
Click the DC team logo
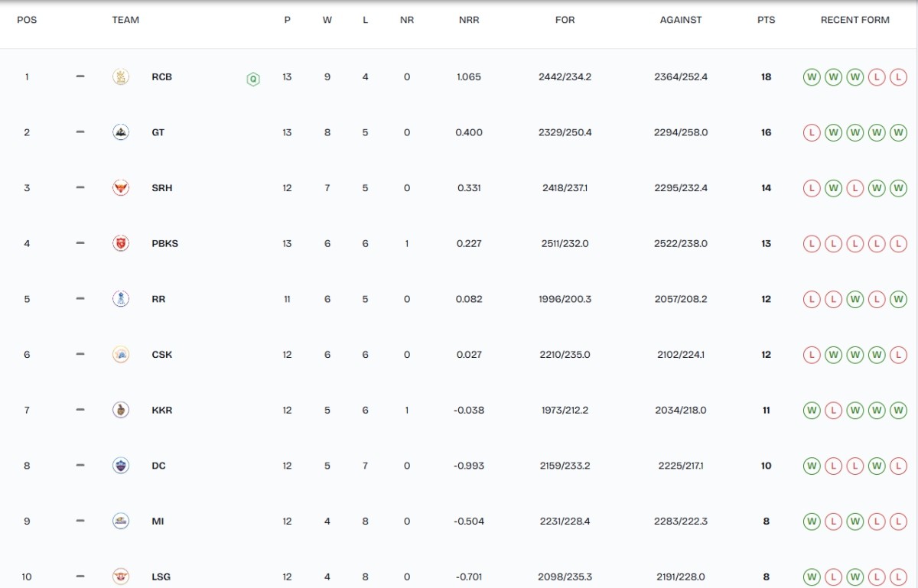121,466
